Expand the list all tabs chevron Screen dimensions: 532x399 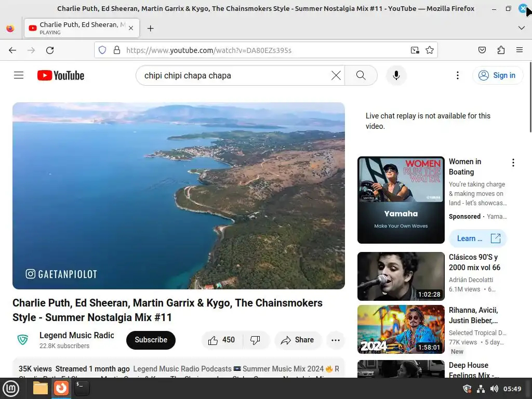[x=522, y=28]
